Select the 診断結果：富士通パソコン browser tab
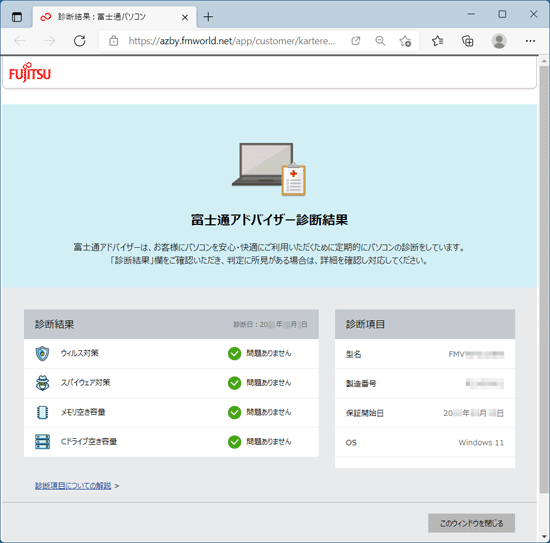The image size is (550, 543). click(114, 17)
